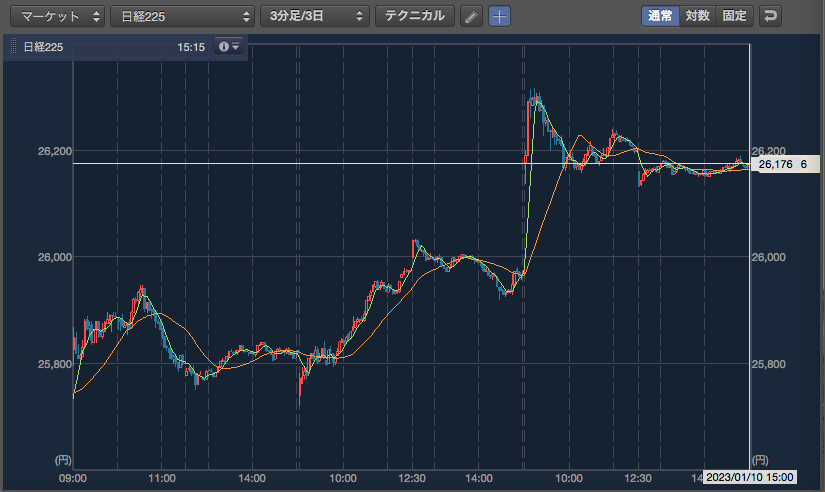Click the right axis 25,800 label
This screenshot has height=492, width=825.
pos(769,364)
